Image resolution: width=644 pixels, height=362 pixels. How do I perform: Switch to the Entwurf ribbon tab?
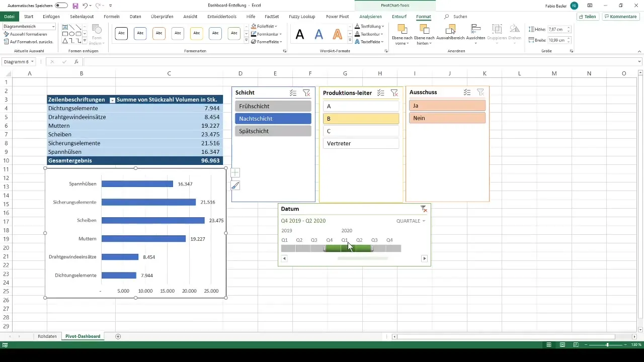[399, 17]
